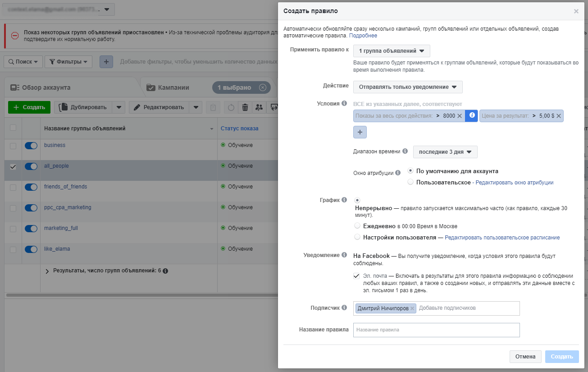This screenshot has height=372, width=588.
Task: Remove the 'Цена за результат' condition
Action: coord(559,116)
